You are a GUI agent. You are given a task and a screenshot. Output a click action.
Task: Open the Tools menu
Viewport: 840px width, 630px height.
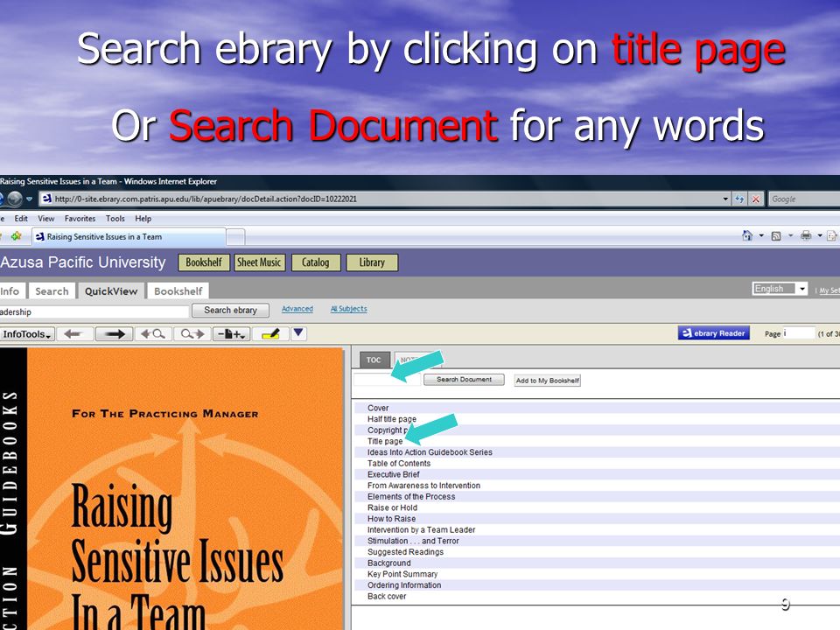pyautogui.click(x=115, y=219)
